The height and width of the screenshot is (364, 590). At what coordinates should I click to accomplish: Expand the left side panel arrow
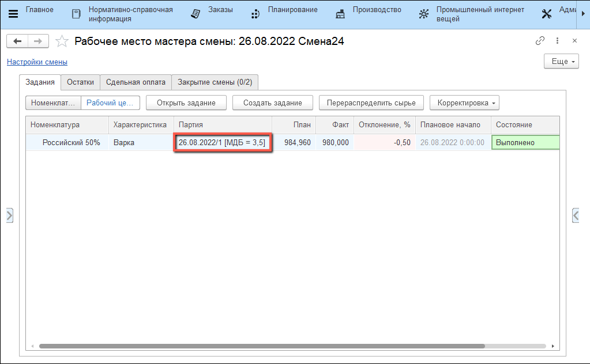coord(9,215)
